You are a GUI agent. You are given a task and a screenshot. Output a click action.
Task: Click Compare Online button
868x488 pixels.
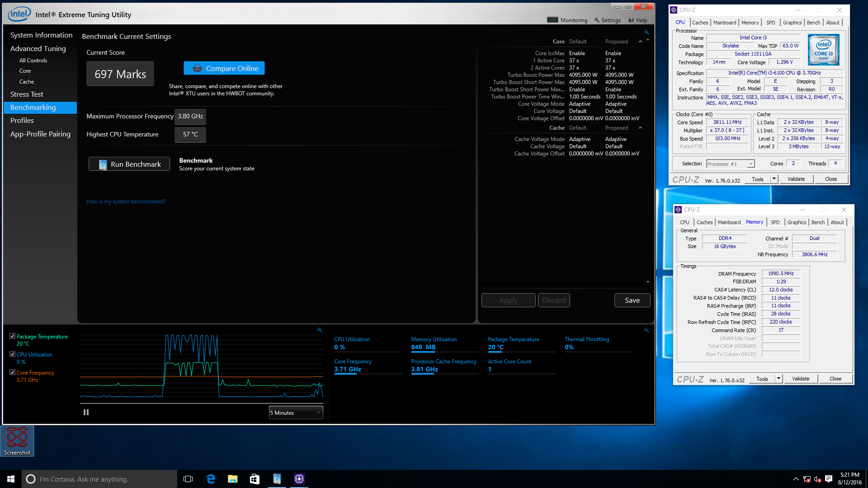(224, 68)
